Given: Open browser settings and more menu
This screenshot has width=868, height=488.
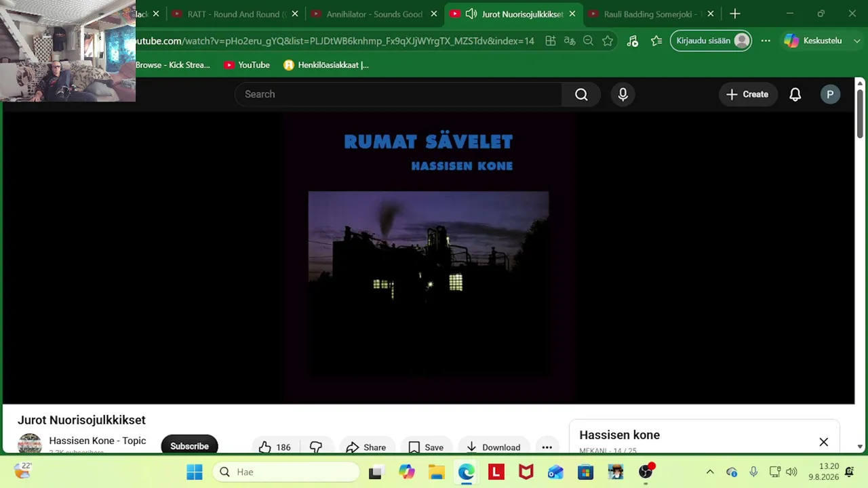Looking at the screenshot, I should click(766, 41).
